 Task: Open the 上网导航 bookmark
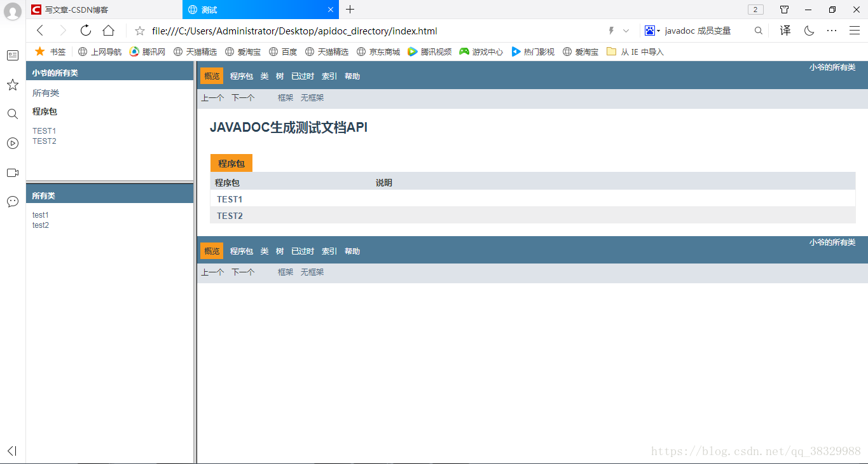(100, 52)
